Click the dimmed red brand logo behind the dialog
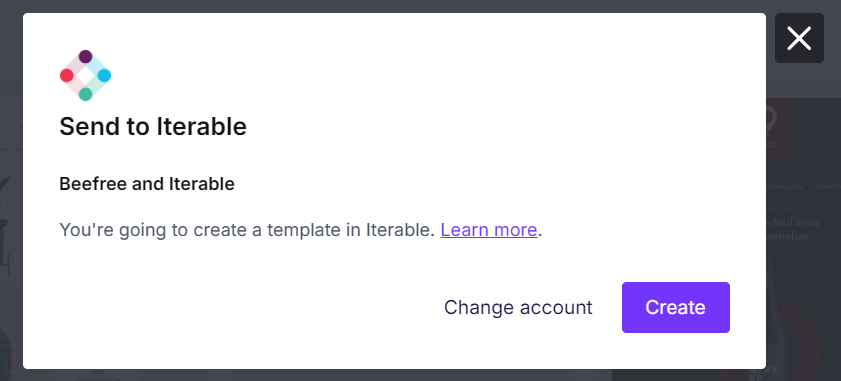The height and width of the screenshot is (381, 841). 778,128
